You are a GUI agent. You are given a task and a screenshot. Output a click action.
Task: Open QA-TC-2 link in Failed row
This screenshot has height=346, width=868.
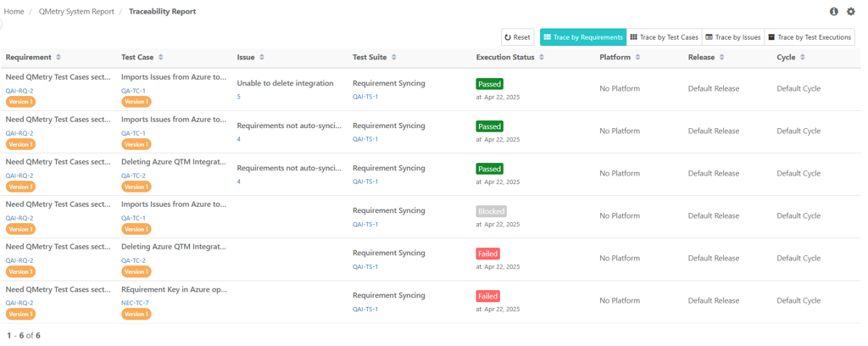click(x=133, y=260)
